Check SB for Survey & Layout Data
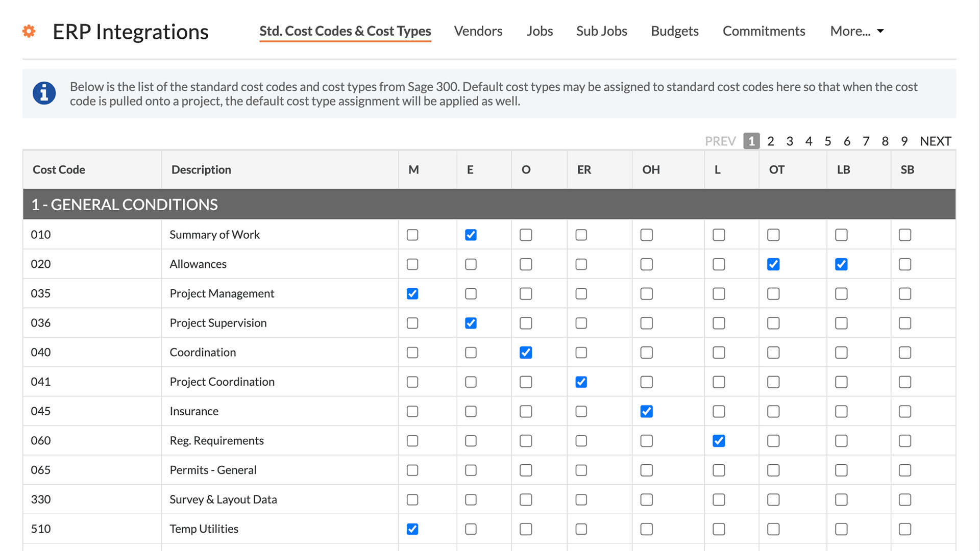Image resolution: width=980 pixels, height=551 pixels. click(905, 499)
